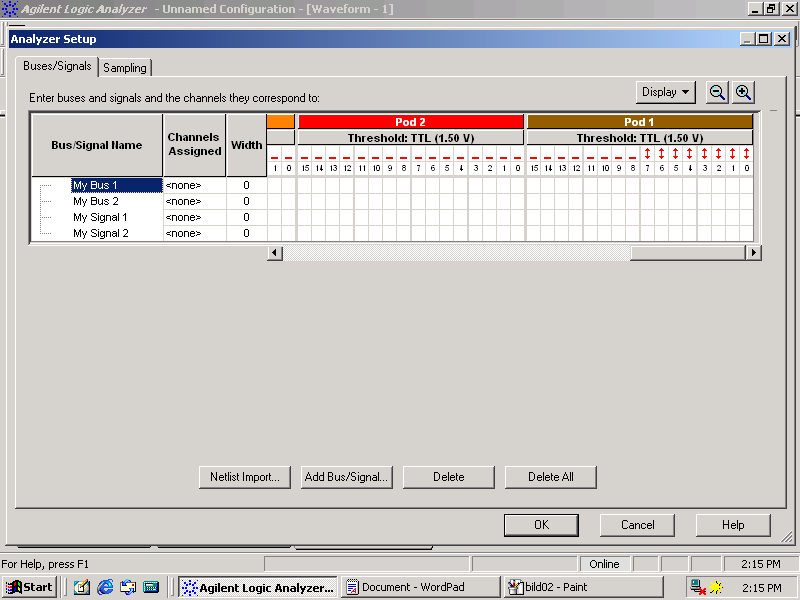Click the Width value 0 for My Signal 1
Image resolution: width=800 pixels, height=600 pixels.
[x=246, y=217]
